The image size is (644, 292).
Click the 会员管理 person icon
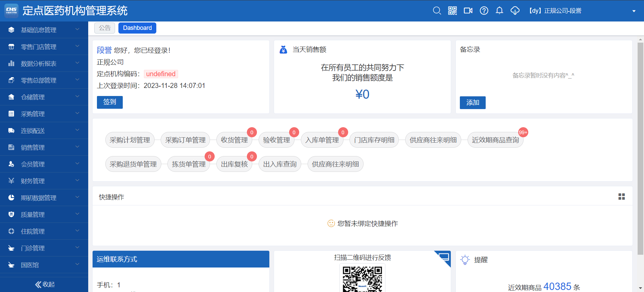point(11,164)
